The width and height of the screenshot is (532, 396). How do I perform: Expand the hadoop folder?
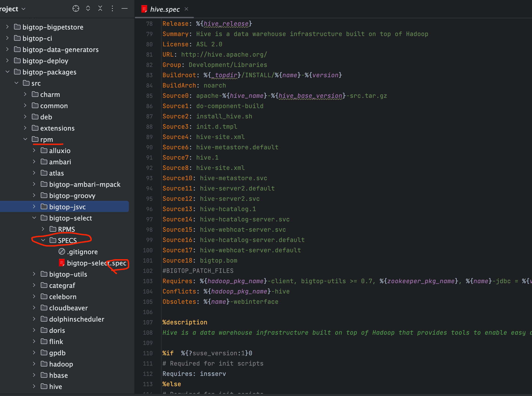[34, 364]
